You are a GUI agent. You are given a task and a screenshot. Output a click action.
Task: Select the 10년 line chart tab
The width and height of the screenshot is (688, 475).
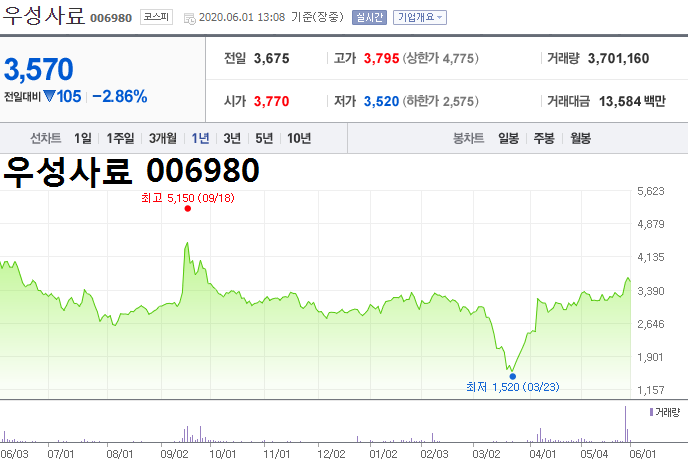[299, 138]
